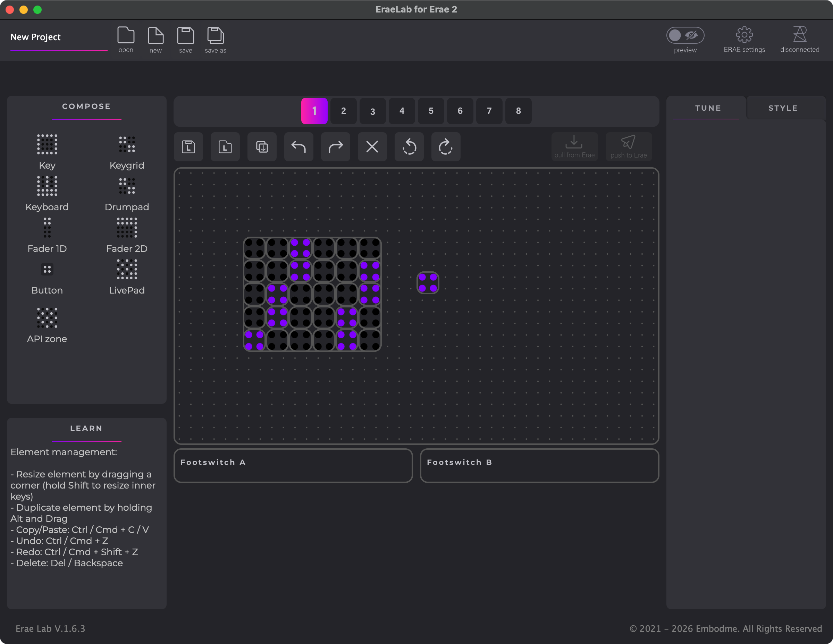Click the Footswitch A box
This screenshot has height=644, width=833.
(293, 466)
